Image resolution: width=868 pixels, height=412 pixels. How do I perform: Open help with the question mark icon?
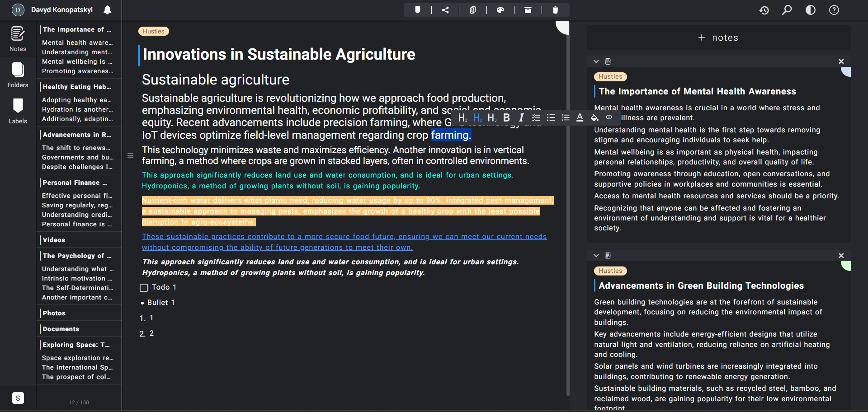click(x=834, y=10)
